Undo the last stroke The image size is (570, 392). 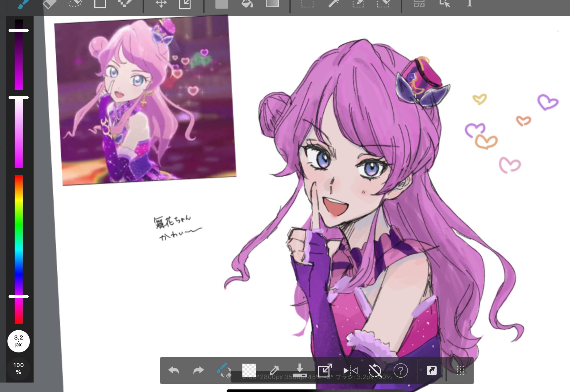pyautogui.click(x=174, y=370)
